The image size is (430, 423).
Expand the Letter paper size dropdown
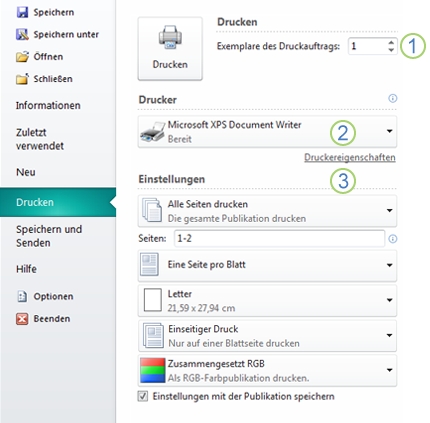389,300
